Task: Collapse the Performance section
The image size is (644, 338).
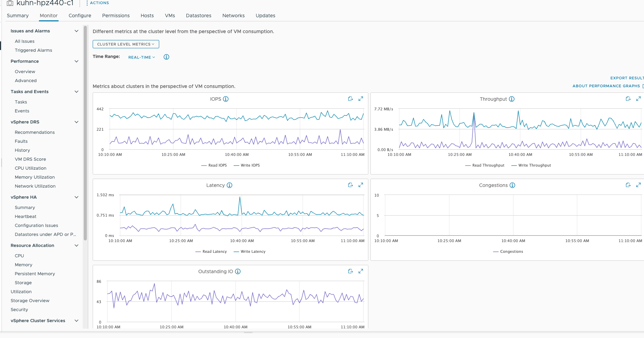Action: click(x=76, y=61)
